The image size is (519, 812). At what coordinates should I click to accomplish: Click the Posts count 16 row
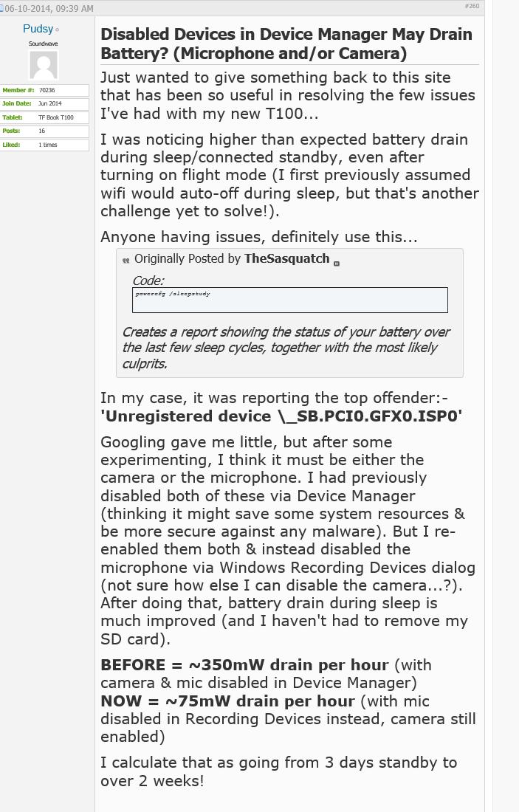[x=44, y=131]
